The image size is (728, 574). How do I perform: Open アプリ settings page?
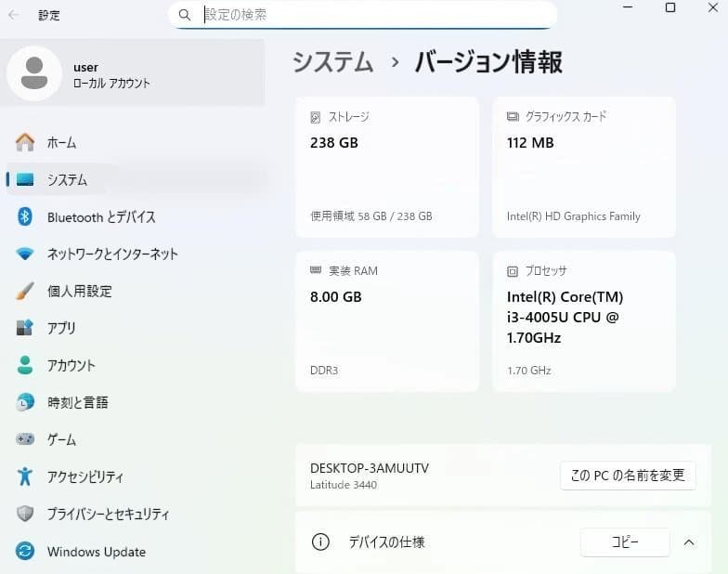coord(136,328)
